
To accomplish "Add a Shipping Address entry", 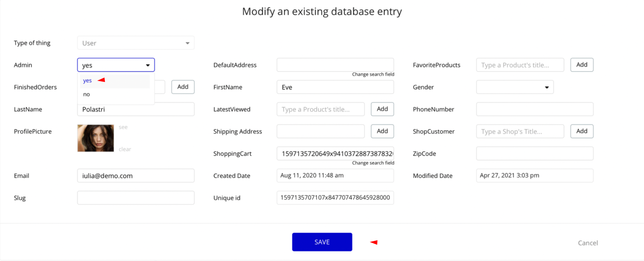I will pyautogui.click(x=382, y=131).
